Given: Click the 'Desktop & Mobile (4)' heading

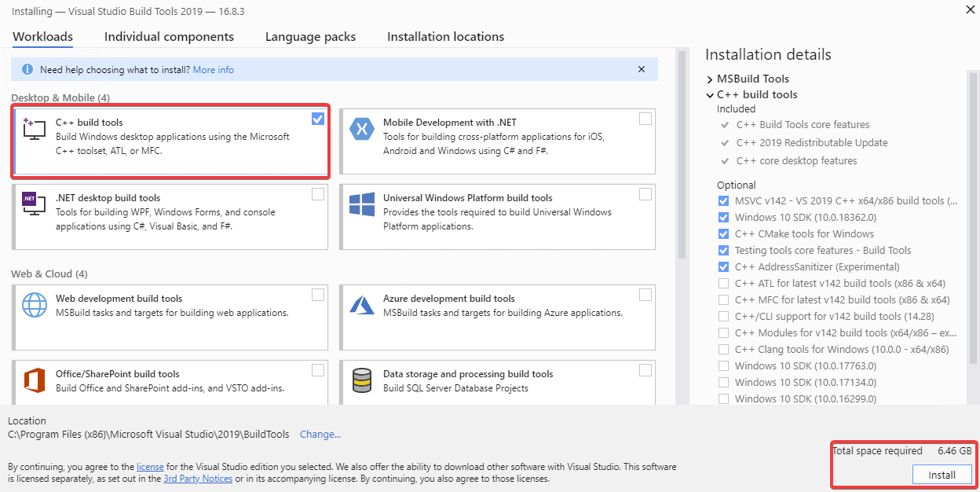Looking at the screenshot, I should pos(60,97).
